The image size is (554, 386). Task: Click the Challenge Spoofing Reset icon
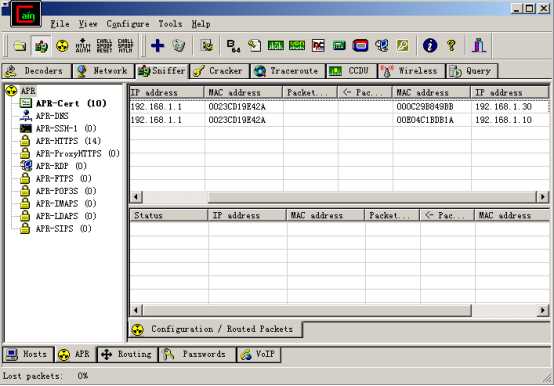(104, 46)
